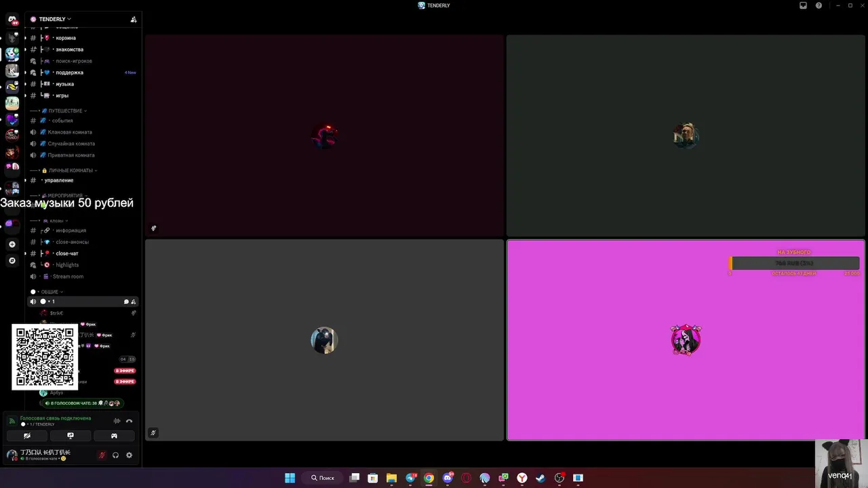The width and height of the screenshot is (868, 488).
Task: Toggle noise suppression waveform icon
Action: point(117,421)
